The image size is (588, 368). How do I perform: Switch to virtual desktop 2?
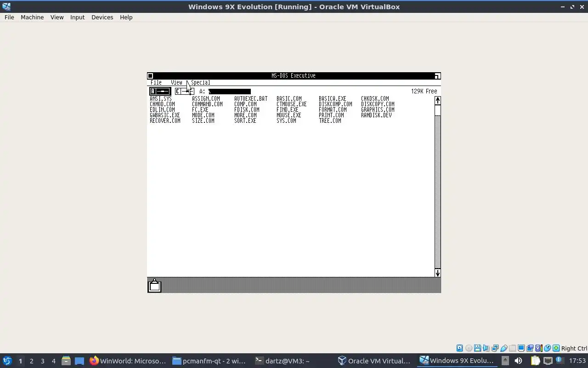(x=31, y=361)
